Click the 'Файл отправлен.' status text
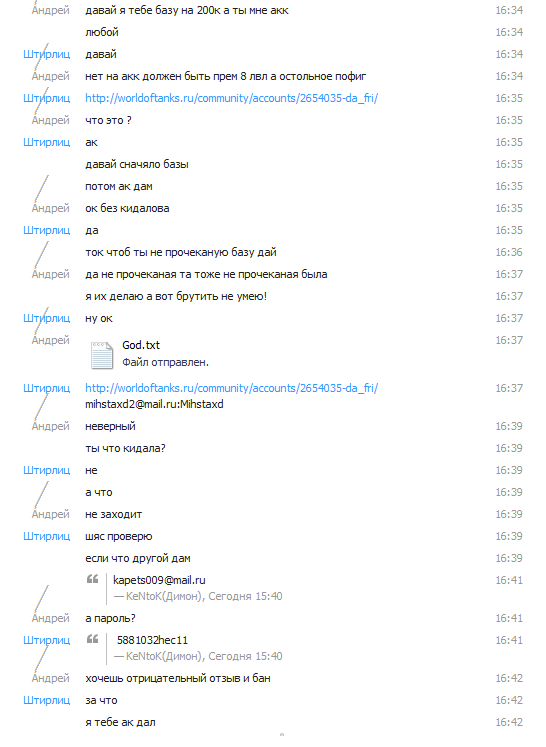 165,363
